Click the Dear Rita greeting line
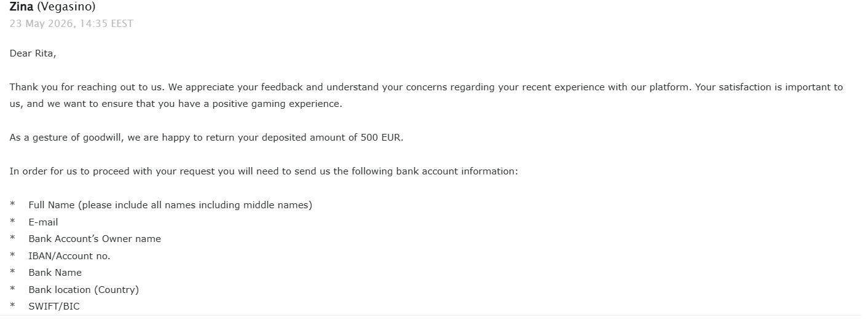The image size is (868, 320). point(33,53)
